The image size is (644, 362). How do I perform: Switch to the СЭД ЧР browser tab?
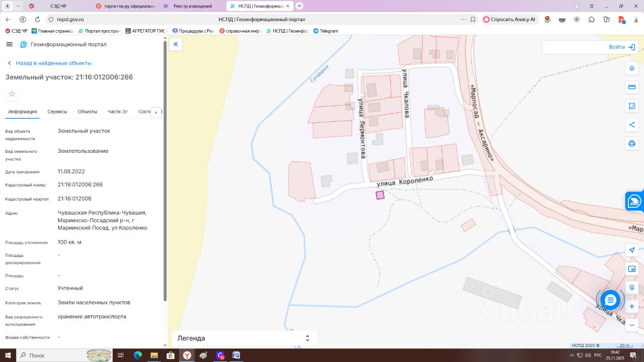(58, 6)
